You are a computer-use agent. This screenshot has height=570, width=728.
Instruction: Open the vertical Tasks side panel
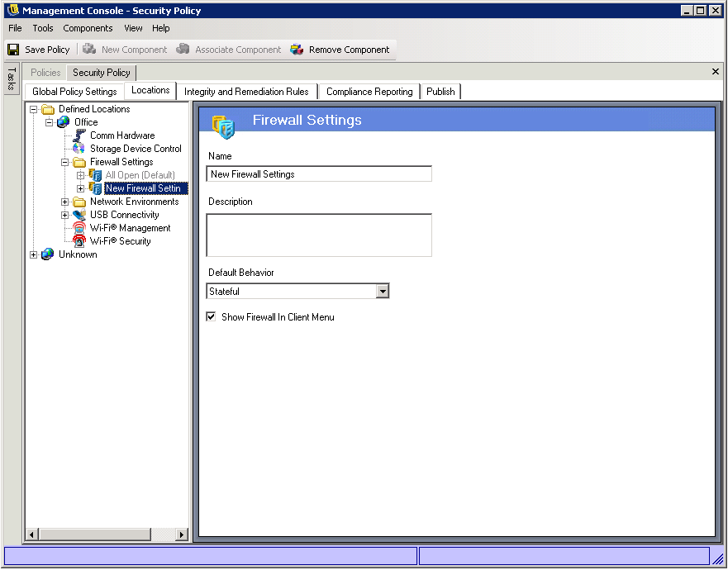(12, 79)
